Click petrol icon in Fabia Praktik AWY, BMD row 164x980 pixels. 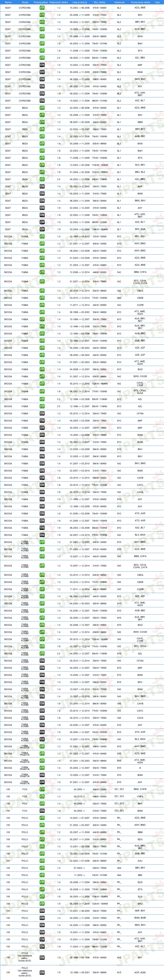tap(42, 746)
